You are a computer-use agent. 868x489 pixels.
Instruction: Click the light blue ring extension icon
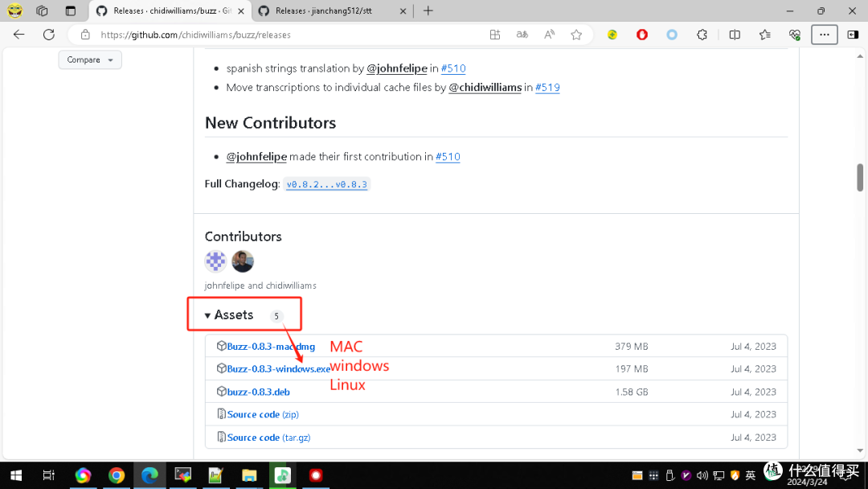[672, 35]
